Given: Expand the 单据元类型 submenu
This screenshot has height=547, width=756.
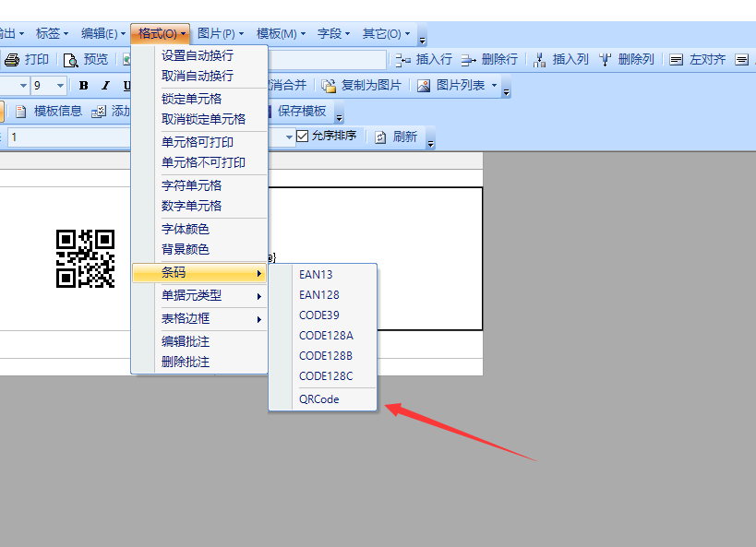Looking at the screenshot, I should [210, 296].
